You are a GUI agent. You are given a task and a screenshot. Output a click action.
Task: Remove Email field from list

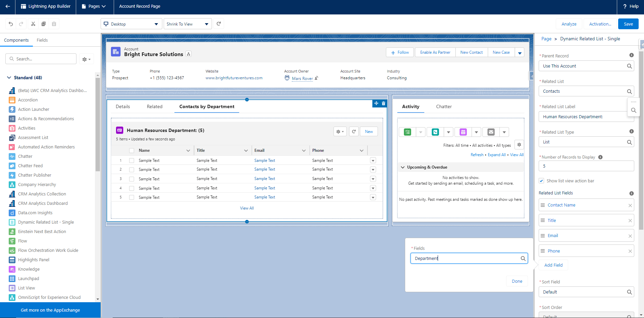click(630, 236)
